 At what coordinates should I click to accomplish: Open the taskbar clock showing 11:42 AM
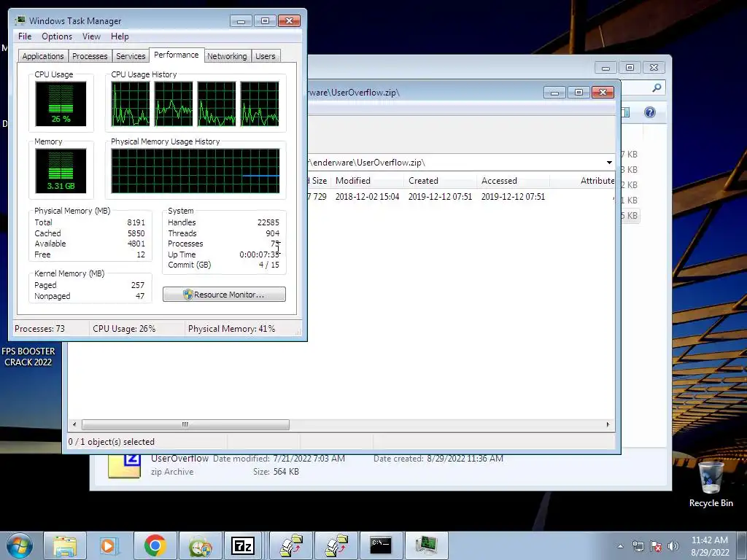click(709, 546)
